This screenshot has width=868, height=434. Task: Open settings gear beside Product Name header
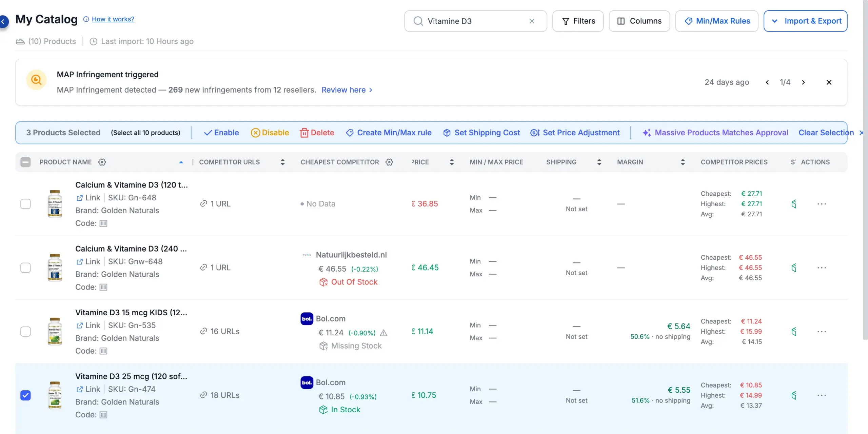coord(102,162)
